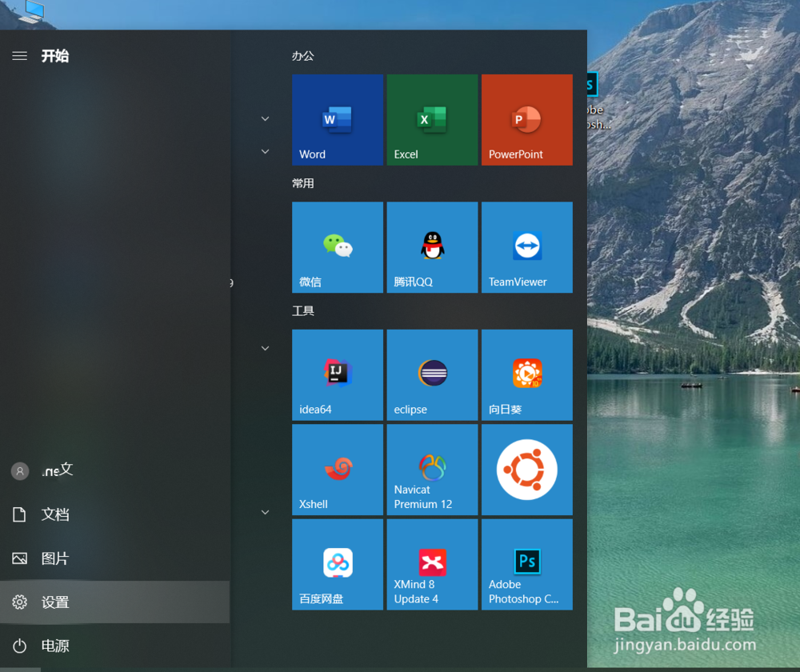The width and height of the screenshot is (800, 672).
Task: Launch eclipse
Action: [x=431, y=374]
